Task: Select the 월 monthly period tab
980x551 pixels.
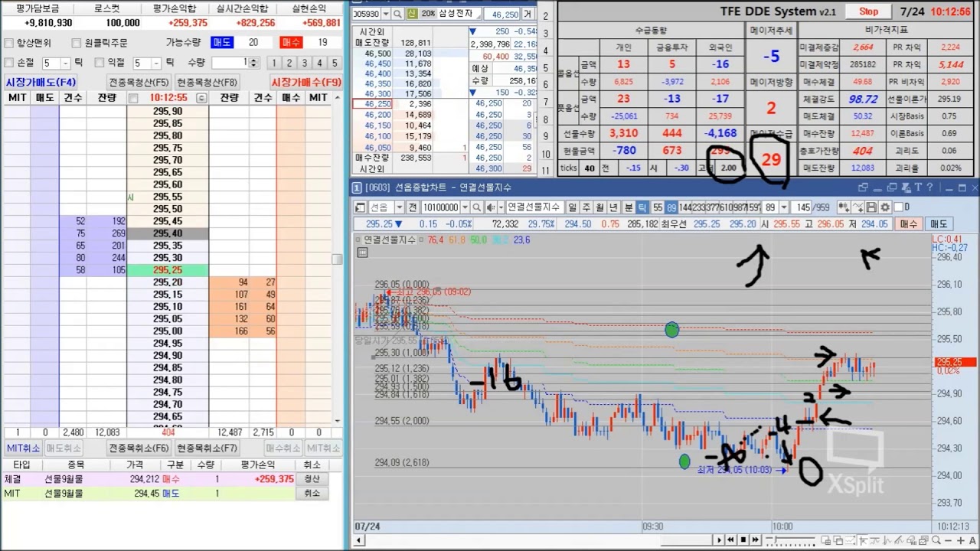Action: tap(599, 207)
